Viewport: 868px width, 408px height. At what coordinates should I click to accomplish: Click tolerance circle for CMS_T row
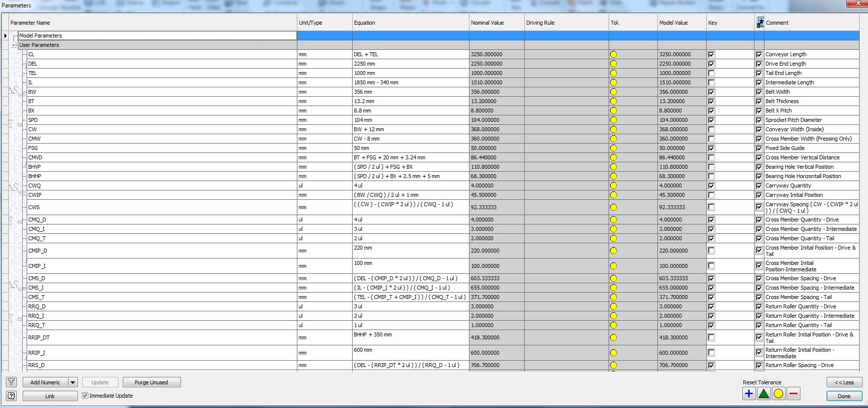pos(614,297)
